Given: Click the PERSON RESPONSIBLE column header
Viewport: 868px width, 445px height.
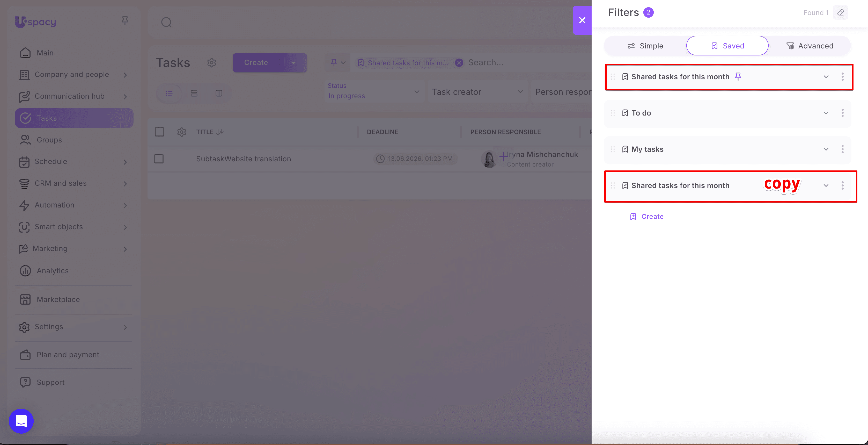Looking at the screenshot, I should 505,132.
